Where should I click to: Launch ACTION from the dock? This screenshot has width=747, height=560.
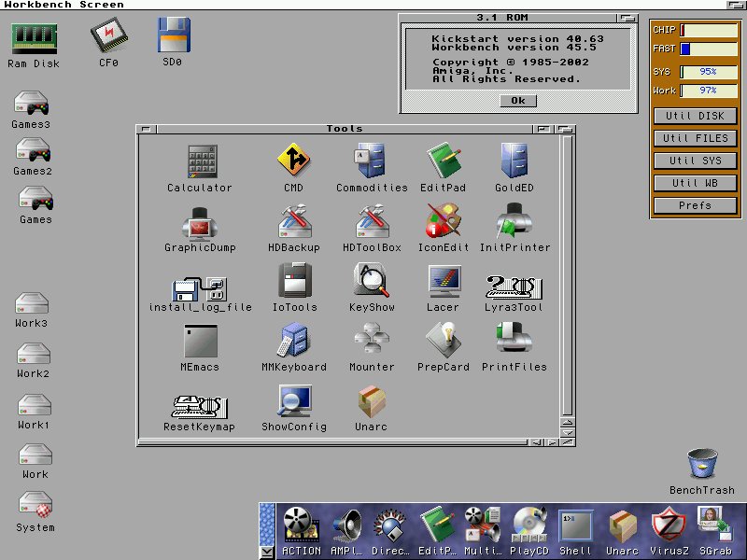coord(301,525)
